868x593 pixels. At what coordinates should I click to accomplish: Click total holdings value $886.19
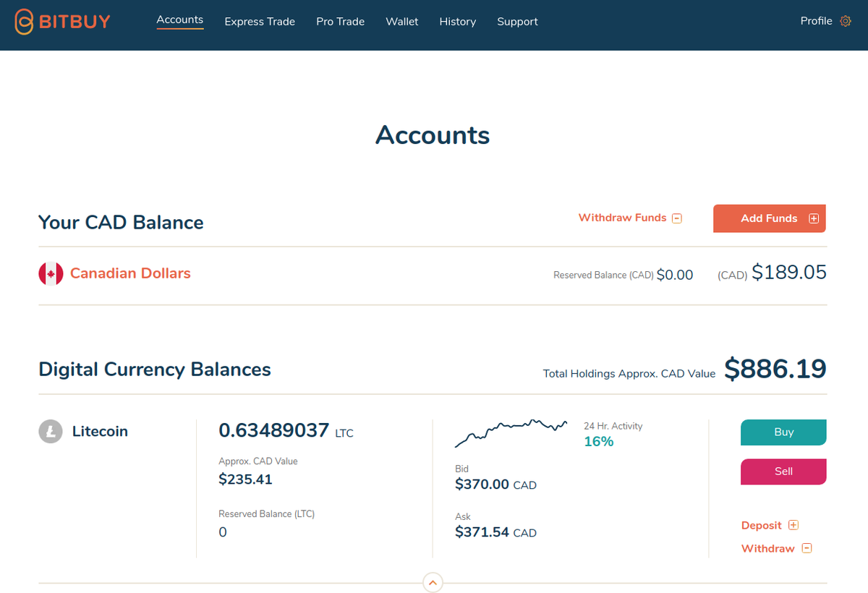[775, 369]
